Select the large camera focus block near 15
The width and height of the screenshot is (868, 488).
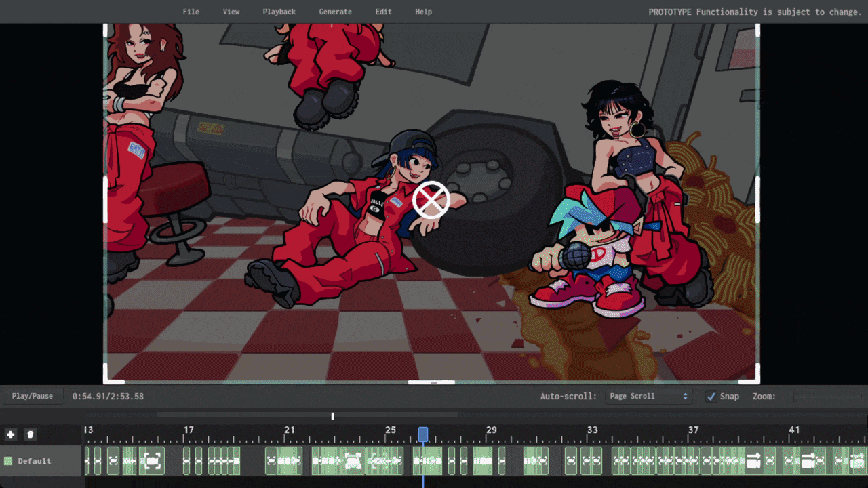coord(152,461)
